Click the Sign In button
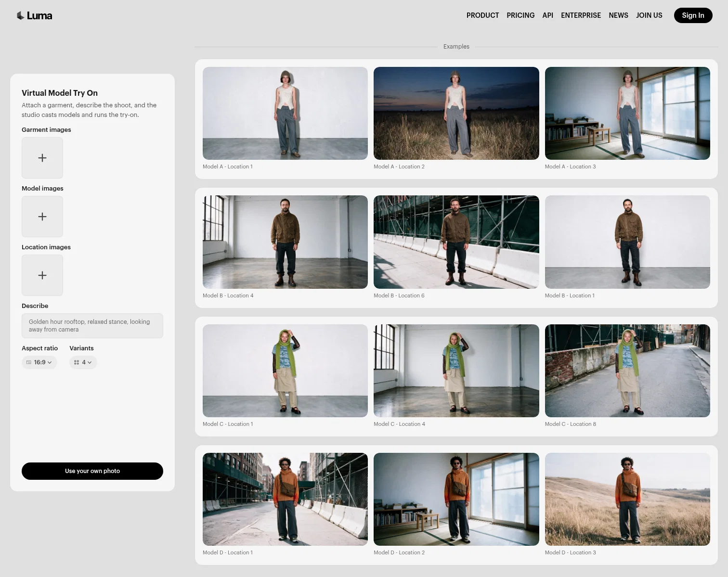Image resolution: width=728 pixels, height=577 pixels. 693,15
